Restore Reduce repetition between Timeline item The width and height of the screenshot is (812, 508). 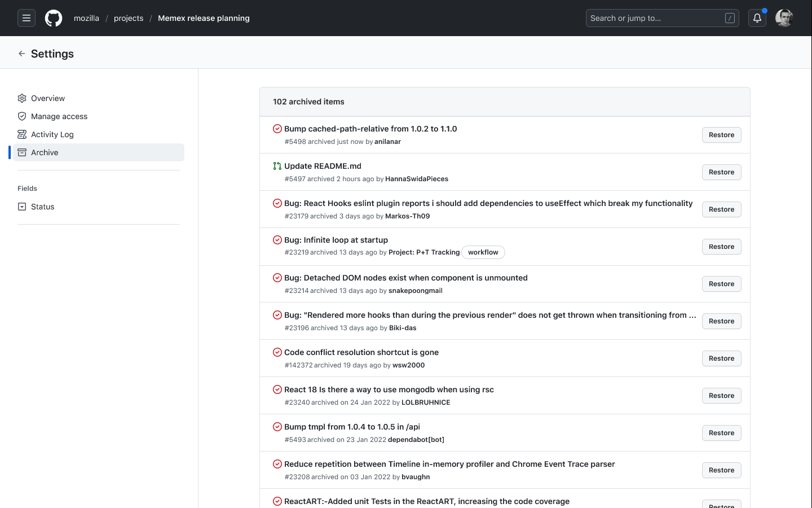click(721, 470)
